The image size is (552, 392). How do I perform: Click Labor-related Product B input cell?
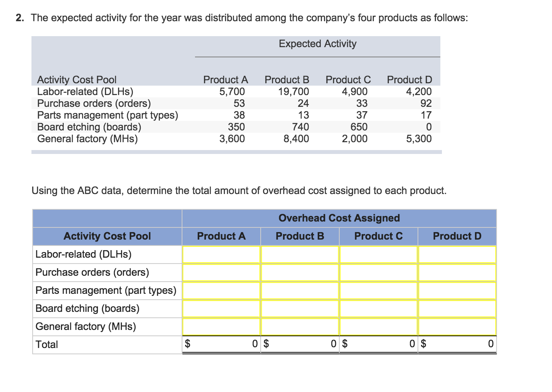[x=300, y=255]
